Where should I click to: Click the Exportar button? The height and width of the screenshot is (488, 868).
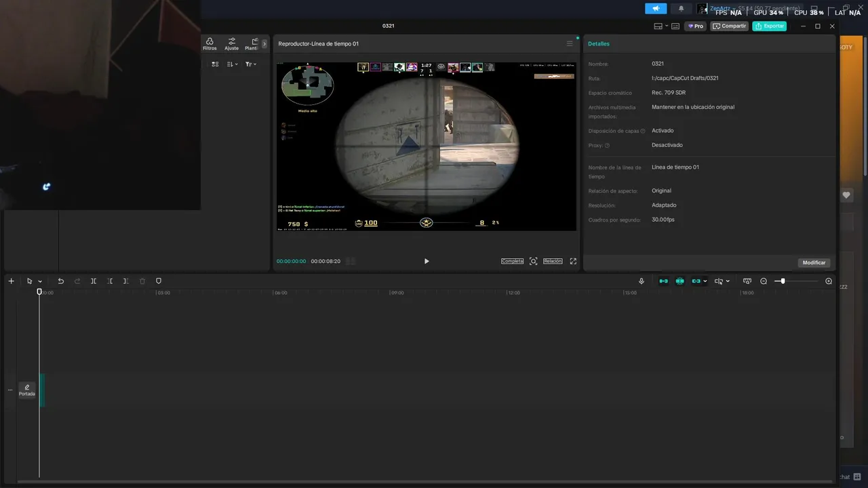pos(770,26)
